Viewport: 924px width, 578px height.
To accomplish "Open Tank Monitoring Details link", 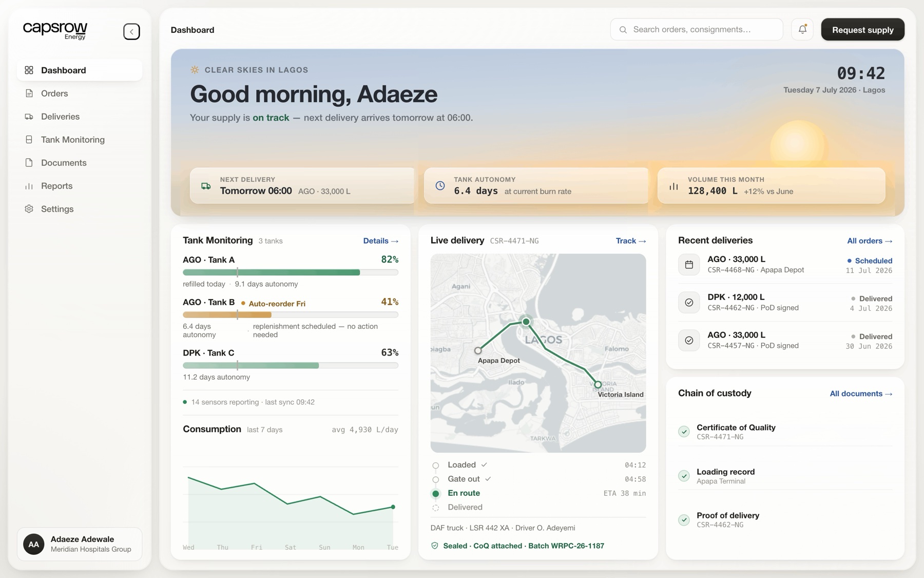I will (x=380, y=240).
